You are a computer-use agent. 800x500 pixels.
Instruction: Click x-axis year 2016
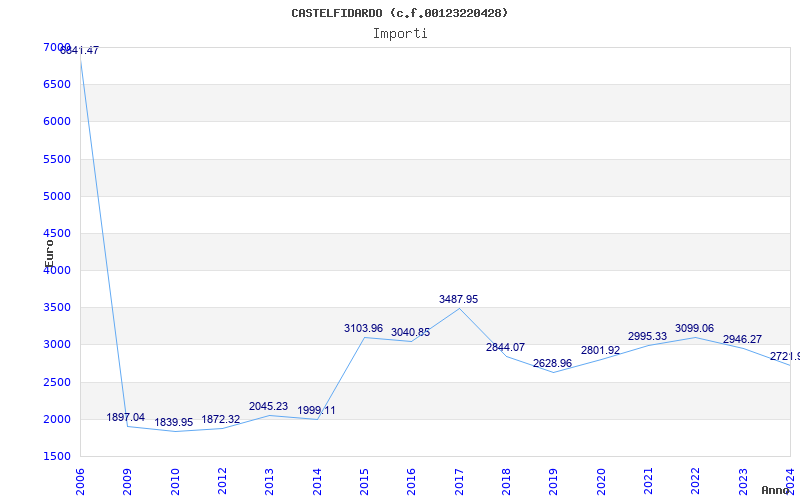[411, 482]
